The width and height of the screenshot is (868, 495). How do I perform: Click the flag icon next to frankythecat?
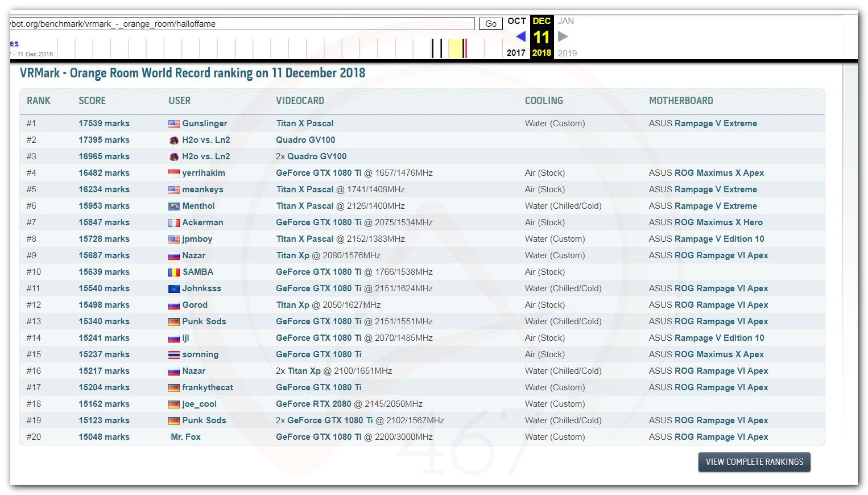tap(174, 387)
